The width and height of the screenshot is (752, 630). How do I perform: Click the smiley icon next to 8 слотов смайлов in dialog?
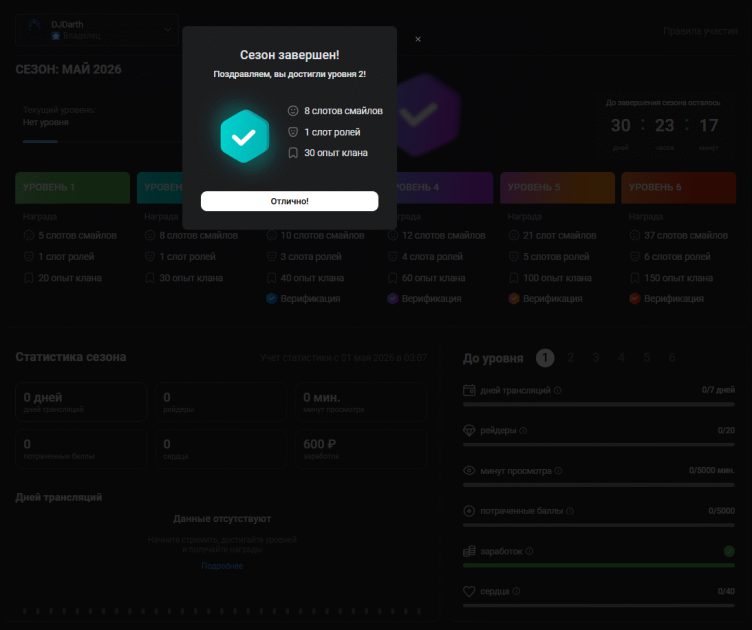[293, 111]
